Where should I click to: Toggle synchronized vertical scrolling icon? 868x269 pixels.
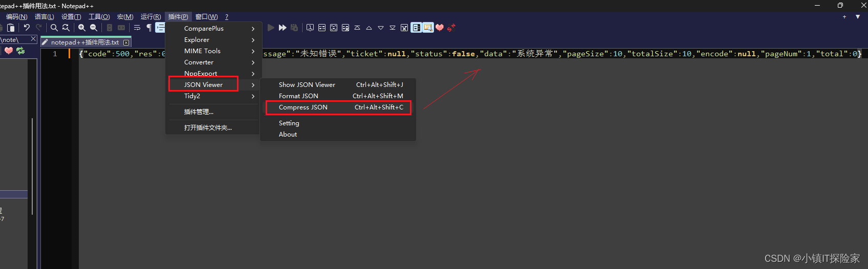110,28
